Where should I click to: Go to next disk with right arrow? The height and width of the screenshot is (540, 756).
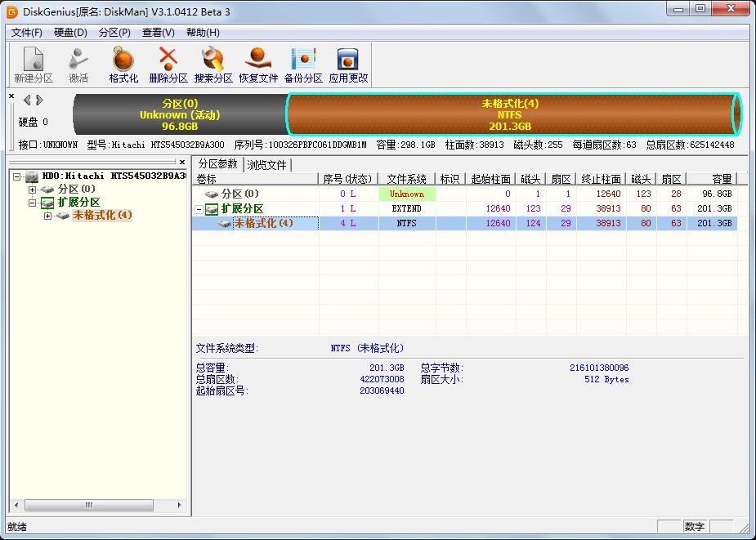39,100
